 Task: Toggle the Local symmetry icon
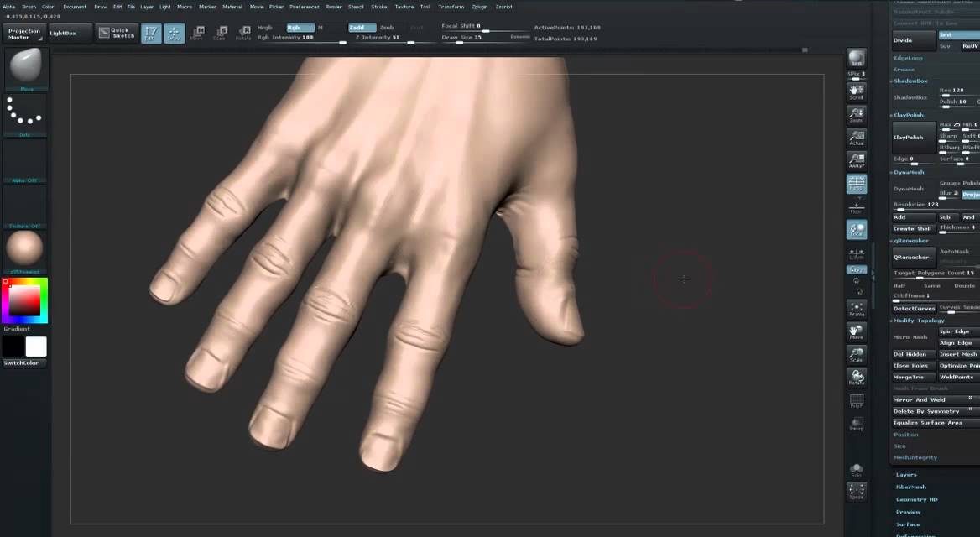coord(857,229)
